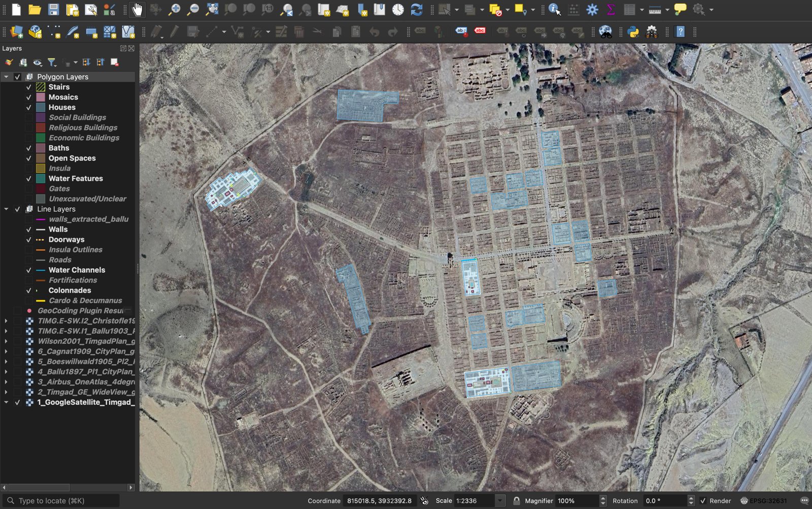Activate the Identify Features tool
The width and height of the screenshot is (812, 509).
(x=554, y=10)
